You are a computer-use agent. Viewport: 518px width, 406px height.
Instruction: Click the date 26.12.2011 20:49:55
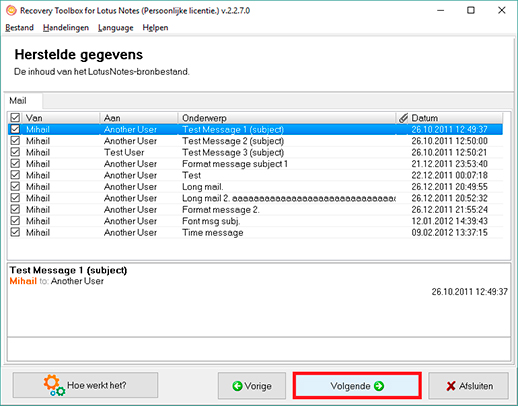[x=449, y=187]
